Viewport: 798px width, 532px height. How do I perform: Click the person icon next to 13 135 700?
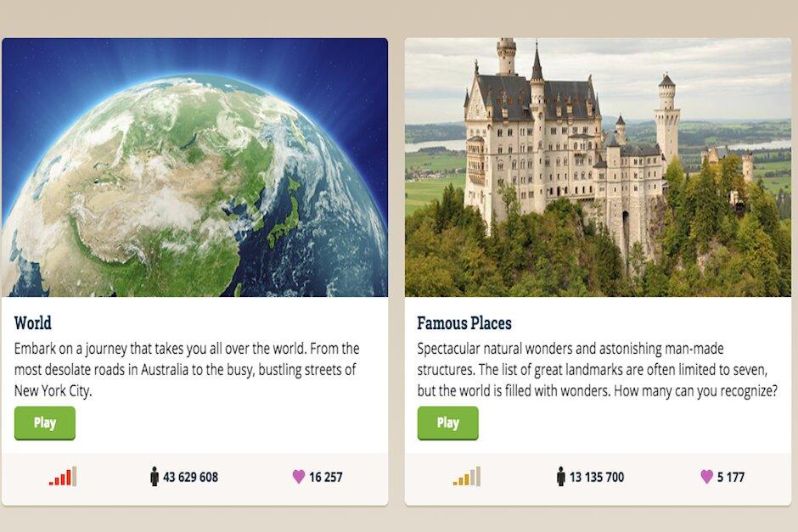click(x=562, y=477)
